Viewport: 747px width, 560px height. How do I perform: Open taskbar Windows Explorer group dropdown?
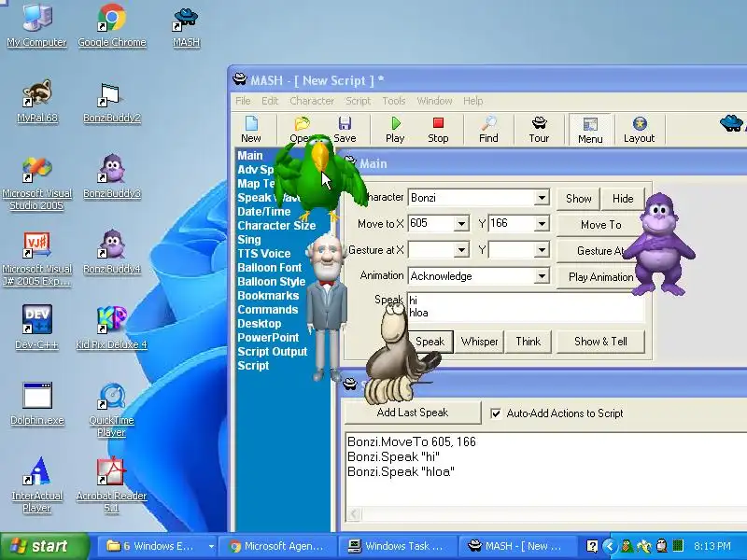211,546
